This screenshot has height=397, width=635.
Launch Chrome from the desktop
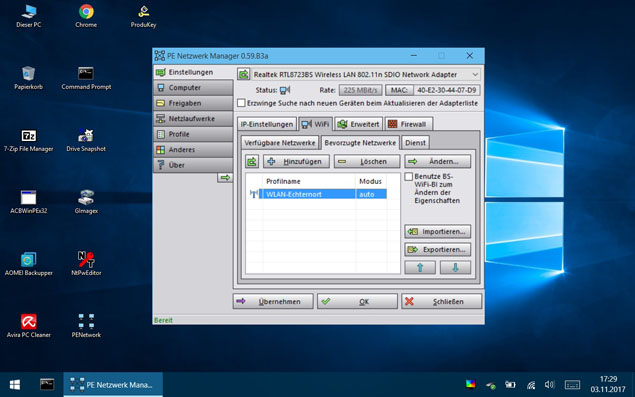(x=86, y=16)
